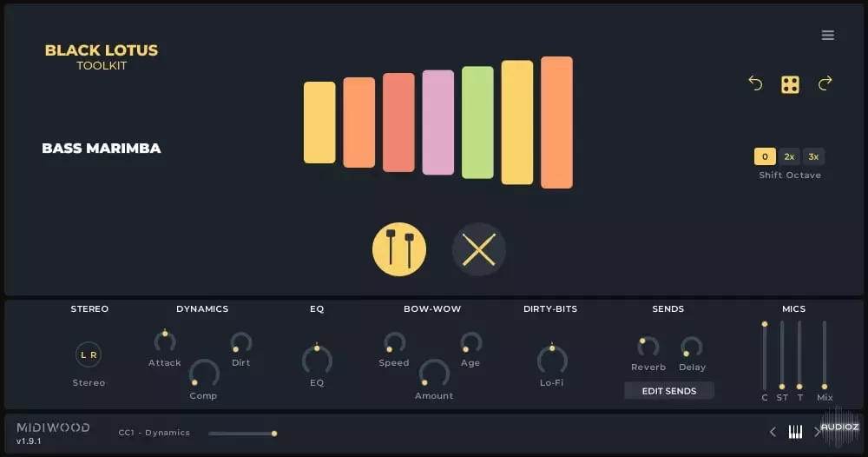Go to previous preset with left chevron
868x457 pixels.
(x=773, y=432)
